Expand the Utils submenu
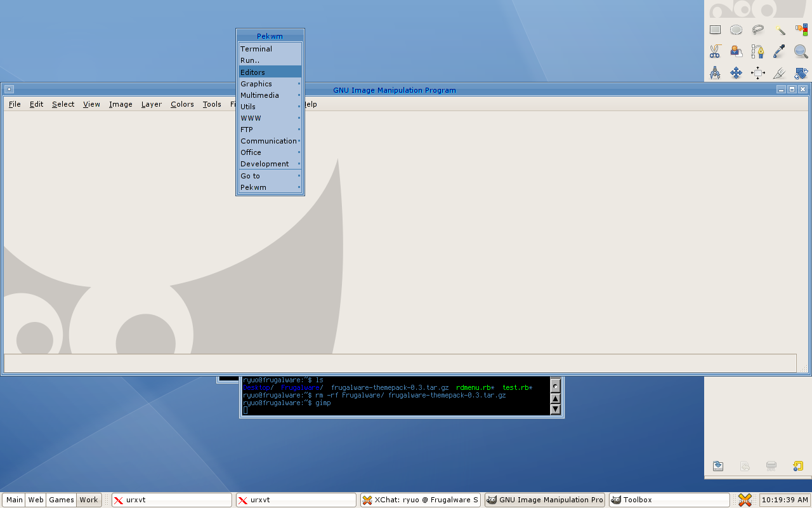Image resolution: width=812 pixels, height=508 pixels. [x=270, y=107]
